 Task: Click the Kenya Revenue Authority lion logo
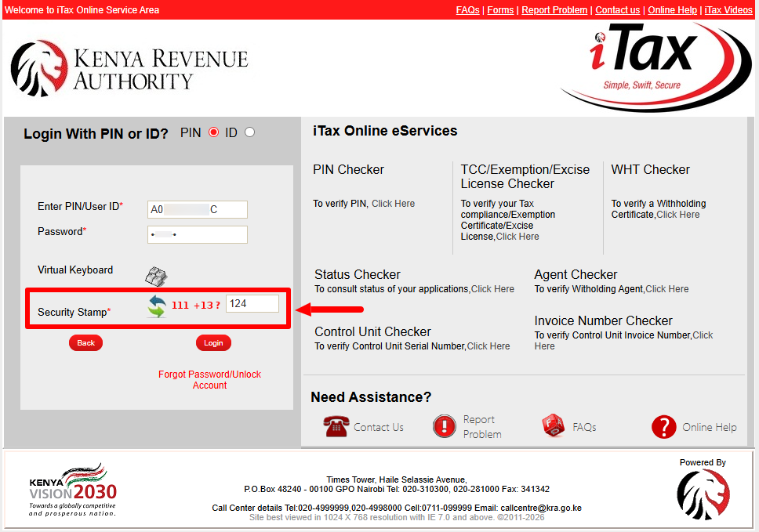(39, 69)
